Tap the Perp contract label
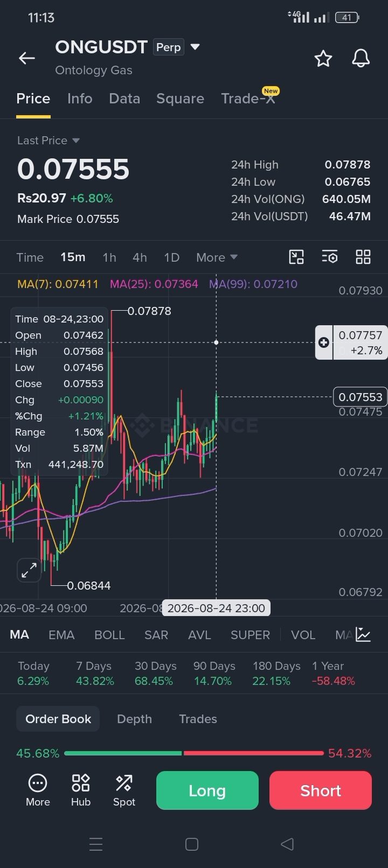The height and width of the screenshot is (868, 388). click(168, 47)
